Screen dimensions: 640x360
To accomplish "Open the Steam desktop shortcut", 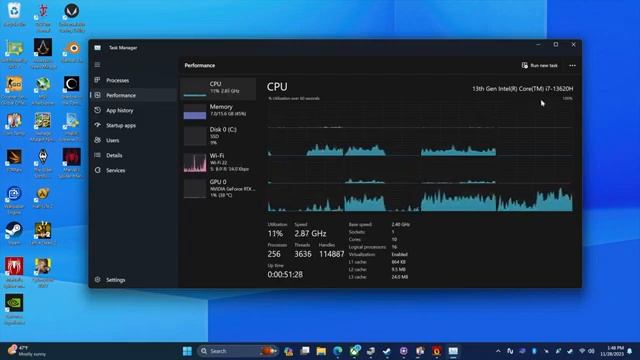I will click(x=14, y=233).
